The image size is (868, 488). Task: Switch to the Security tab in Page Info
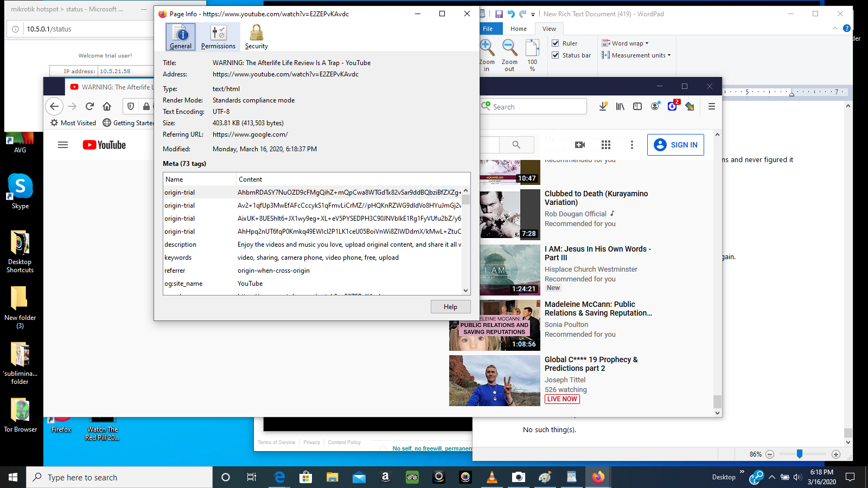click(x=256, y=37)
